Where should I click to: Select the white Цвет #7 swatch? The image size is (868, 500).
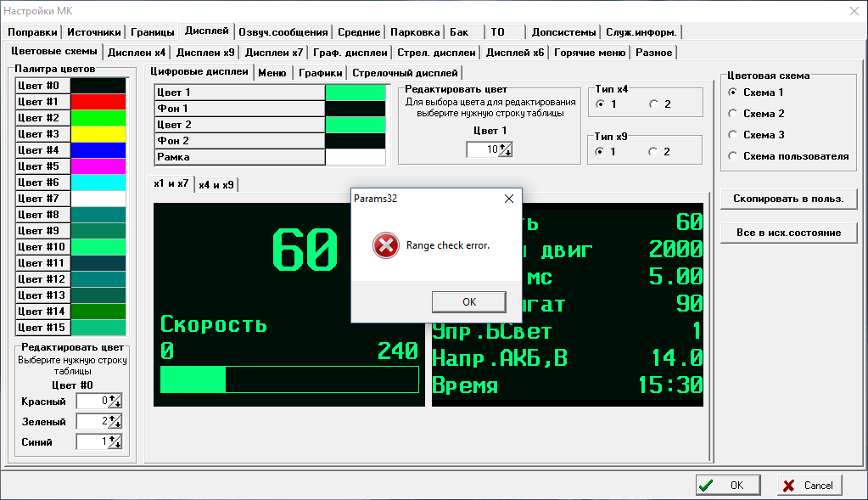click(98, 199)
